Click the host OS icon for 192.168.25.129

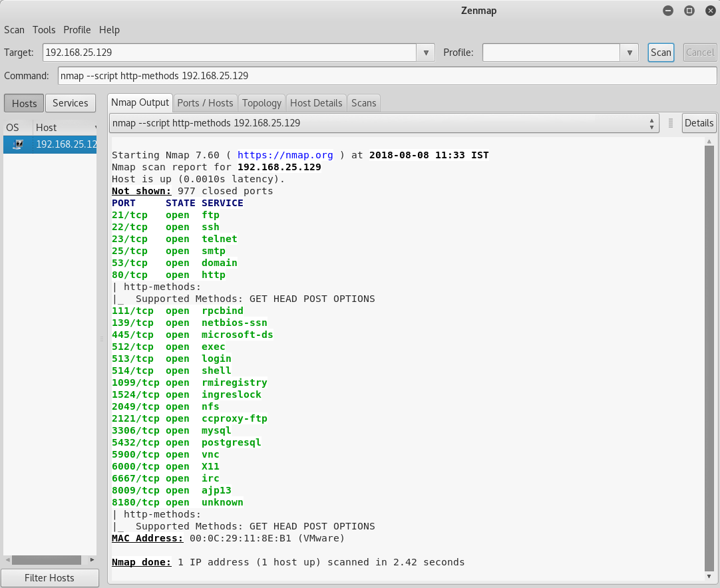point(18,144)
